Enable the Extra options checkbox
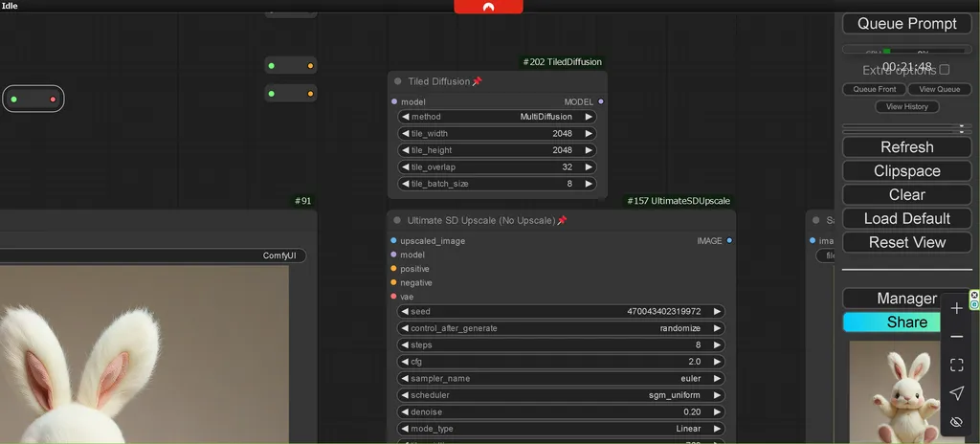This screenshot has width=980, height=444. pyautogui.click(x=945, y=70)
